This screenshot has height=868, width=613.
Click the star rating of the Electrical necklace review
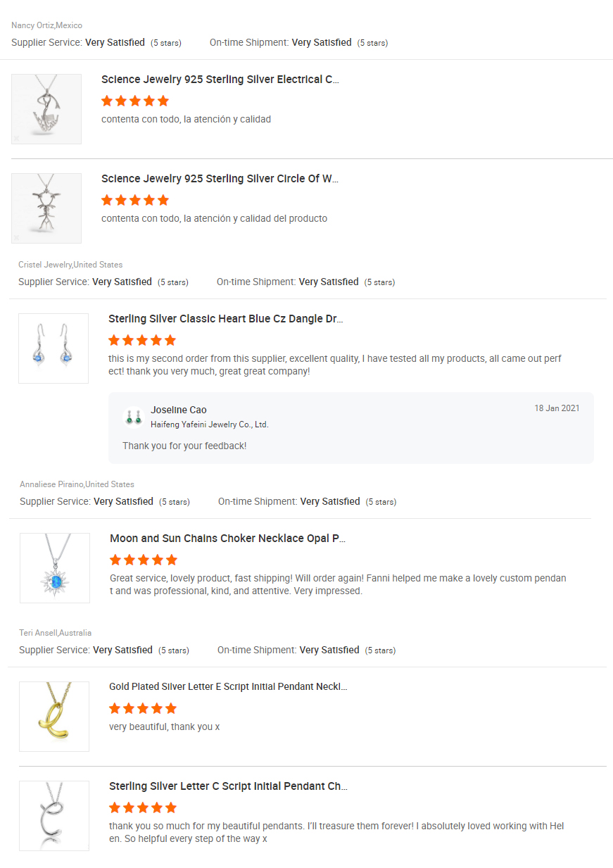(x=135, y=101)
